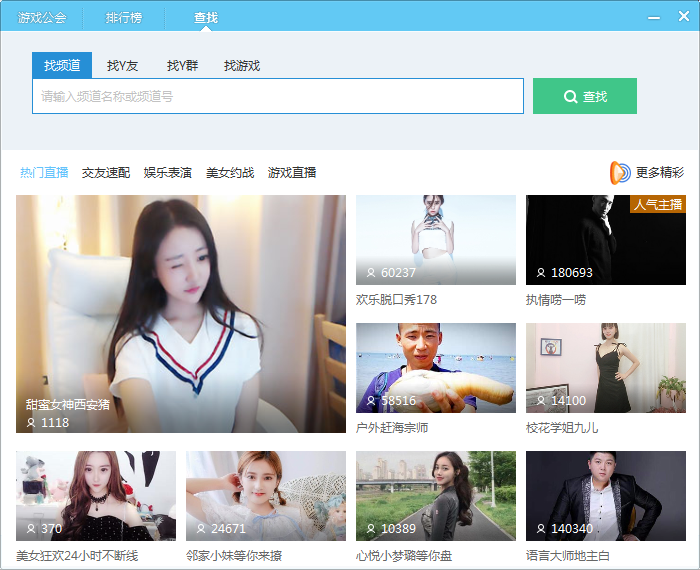Open the 欢乐脱口秀178 thumbnail
The image size is (700, 570).
(436, 240)
